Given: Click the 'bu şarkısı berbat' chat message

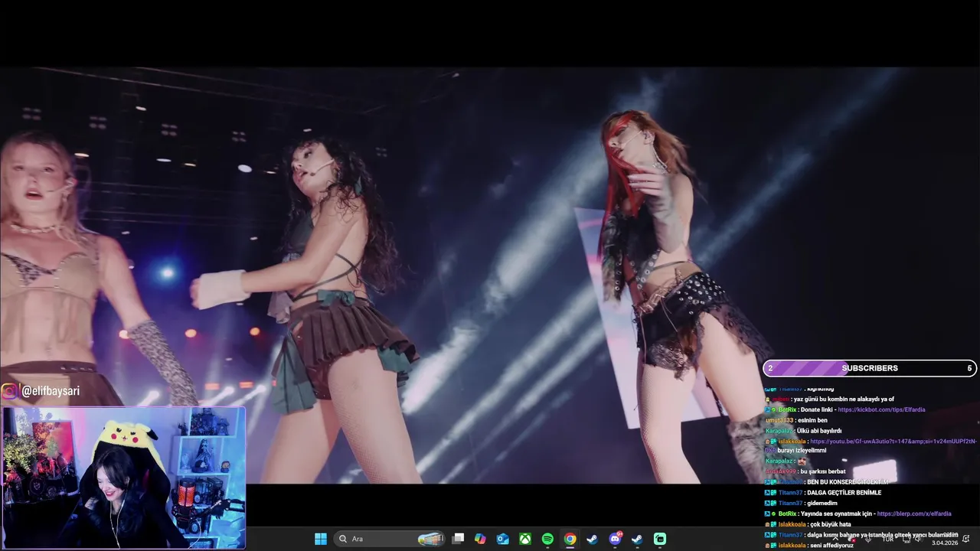Looking at the screenshot, I should click(822, 471).
